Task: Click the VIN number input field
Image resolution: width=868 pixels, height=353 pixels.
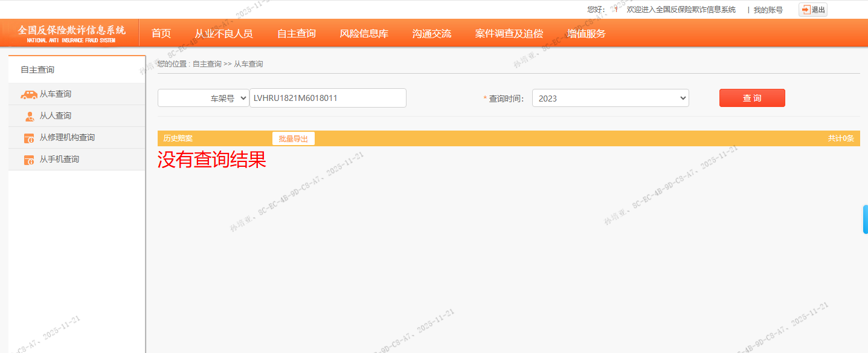Action: click(x=327, y=98)
